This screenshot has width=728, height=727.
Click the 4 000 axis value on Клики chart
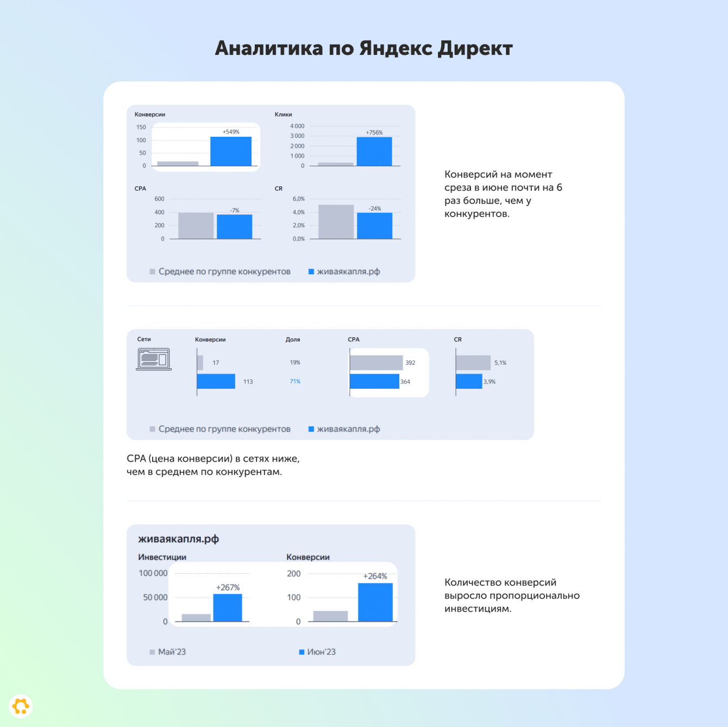tap(297, 126)
